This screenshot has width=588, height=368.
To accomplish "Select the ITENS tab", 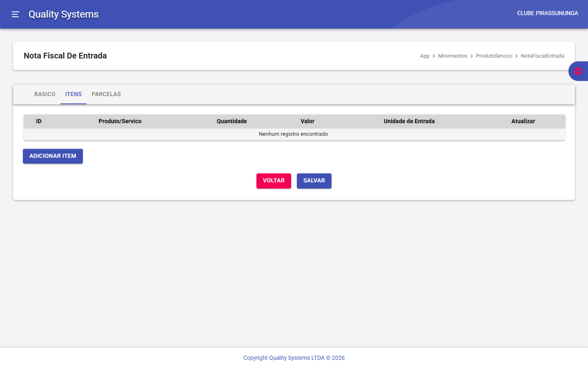I will (x=73, y=94).
